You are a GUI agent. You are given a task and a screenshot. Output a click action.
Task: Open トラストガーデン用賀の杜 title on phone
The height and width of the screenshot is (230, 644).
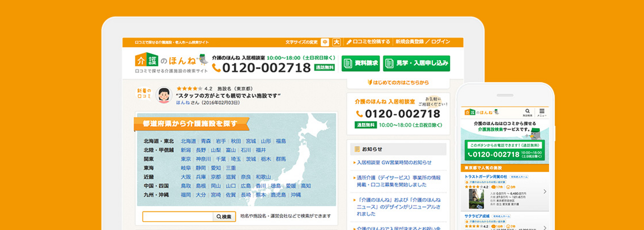coord(486,176)
